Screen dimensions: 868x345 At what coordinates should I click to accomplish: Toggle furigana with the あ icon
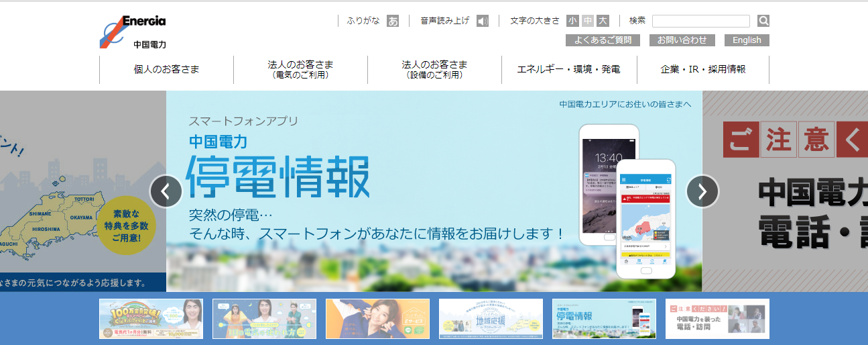(393, 21)
